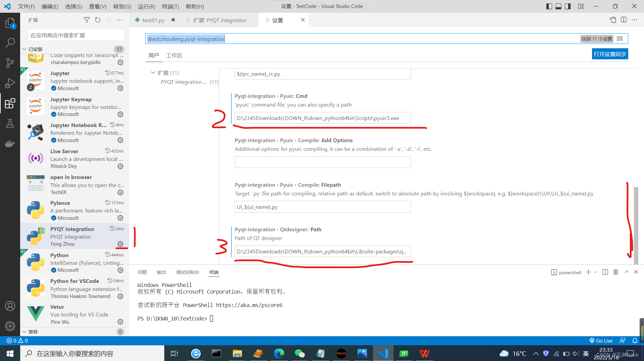
Task: Maximize the terminal panel with chevron
Action: click(x=627, y=272)
